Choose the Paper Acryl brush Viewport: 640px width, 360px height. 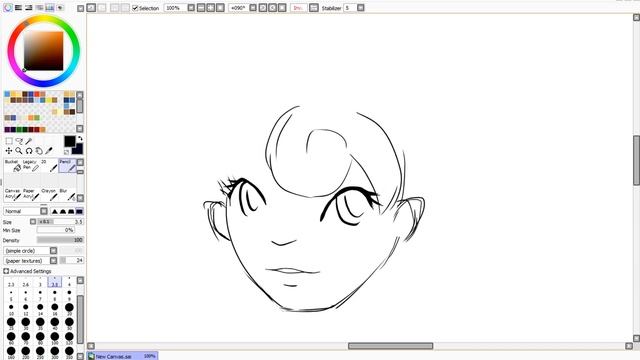(x=31, y=194)
